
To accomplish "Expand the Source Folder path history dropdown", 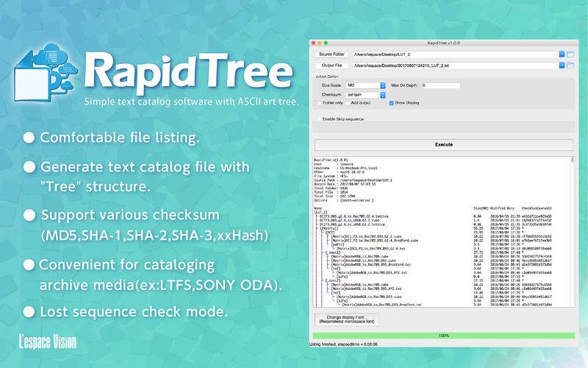I will (562, 54).
